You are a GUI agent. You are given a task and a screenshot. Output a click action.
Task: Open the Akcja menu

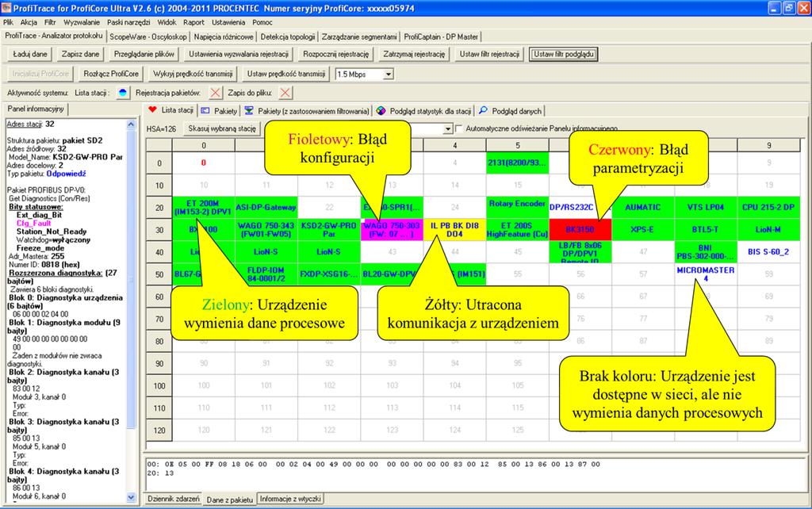(29, 22)
